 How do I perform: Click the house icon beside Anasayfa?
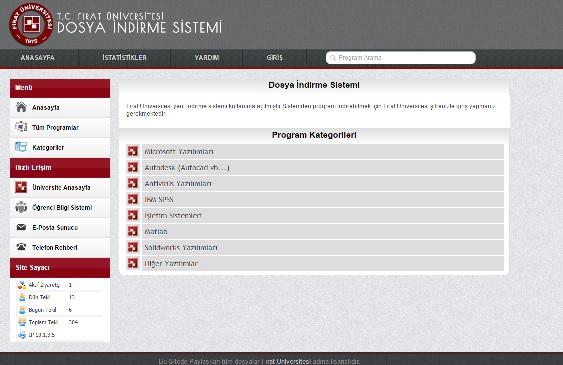click(x=21, y=107)
